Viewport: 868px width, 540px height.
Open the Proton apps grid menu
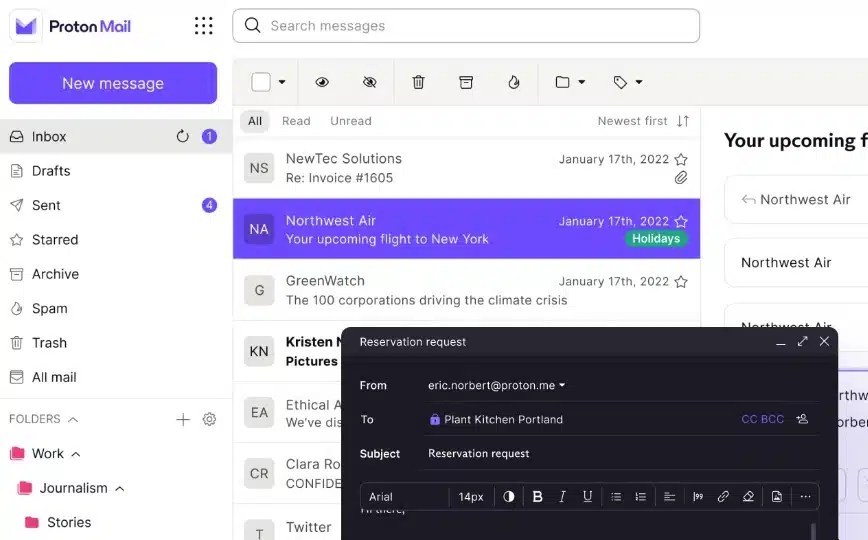pos(204,25)
